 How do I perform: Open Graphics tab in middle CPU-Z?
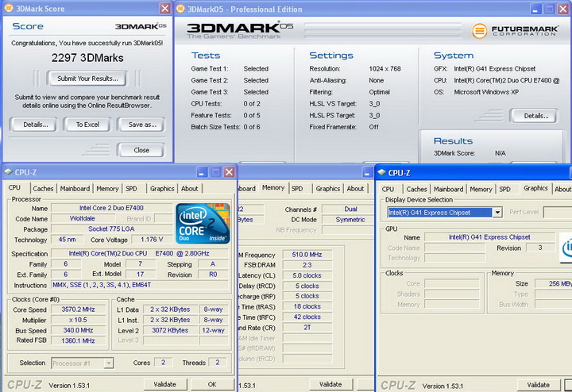click(327, 189)
